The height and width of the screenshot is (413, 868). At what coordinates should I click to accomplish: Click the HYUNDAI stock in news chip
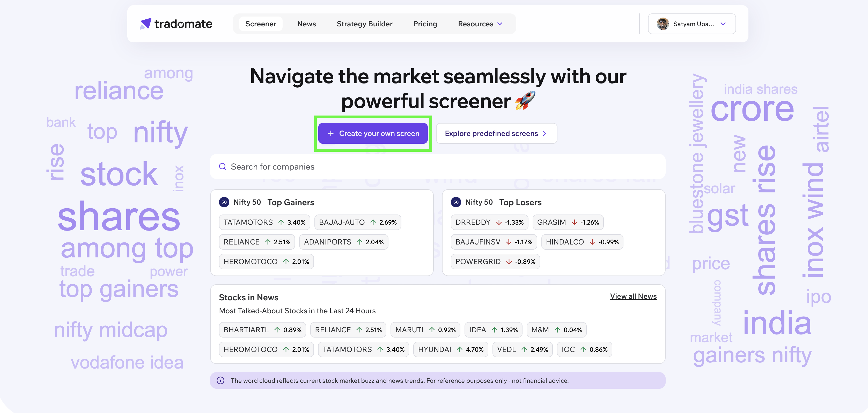tap(450, 349)
